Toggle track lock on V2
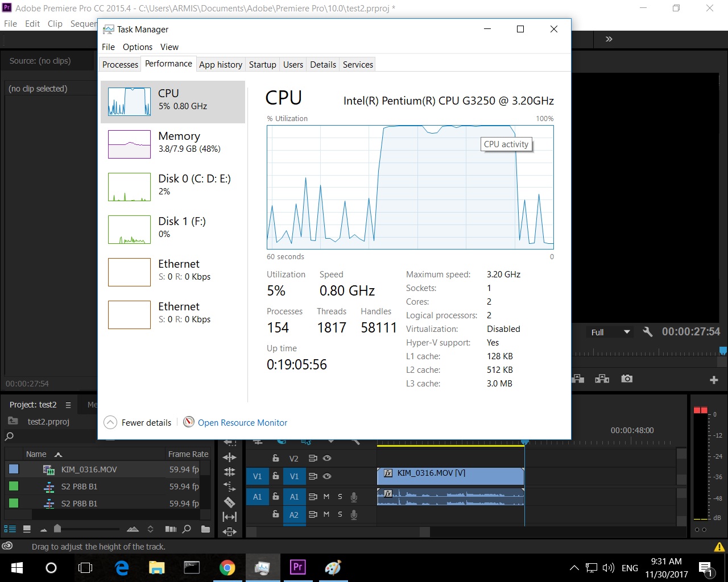This screenshot has height=582, width=728. pos(276,458)
